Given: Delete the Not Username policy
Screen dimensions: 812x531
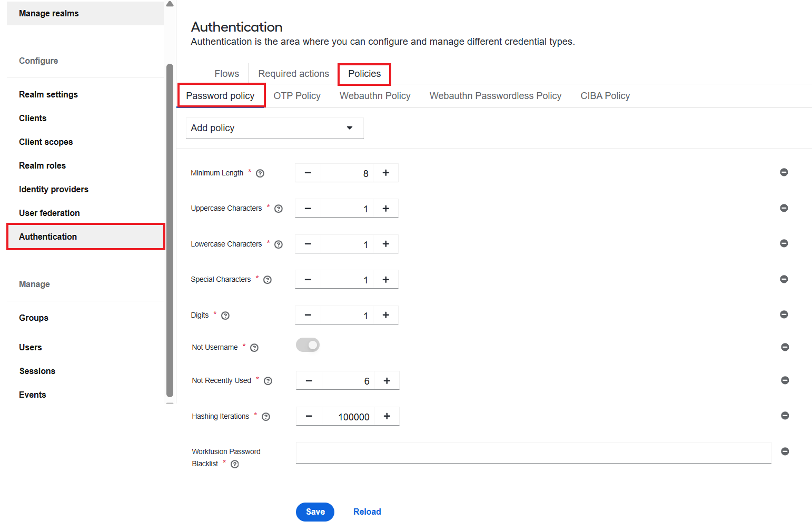Looking at the screenshot, I should (785, 347).
